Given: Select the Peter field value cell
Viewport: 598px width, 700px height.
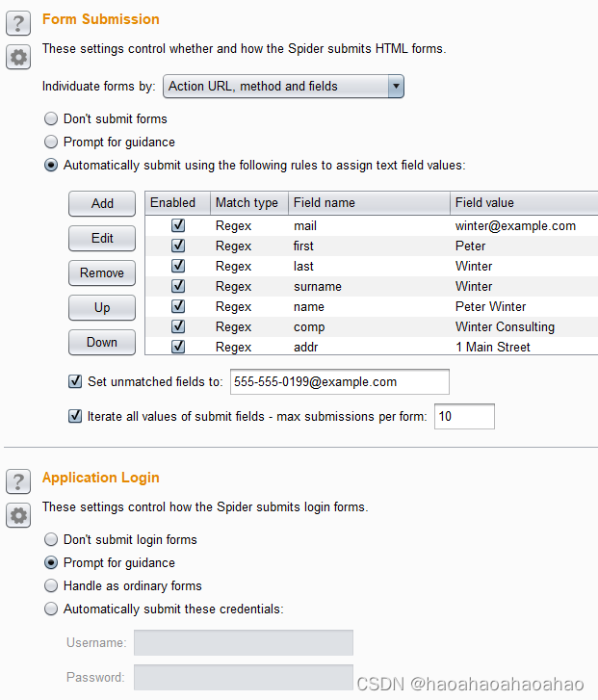Looking at the screenshot, I should (x=524, y=246).
